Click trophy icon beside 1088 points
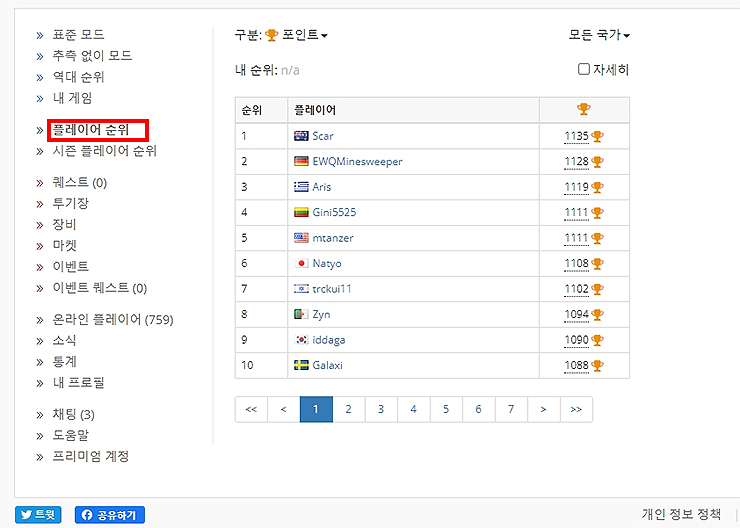740x528 pixels. [597, 366]
